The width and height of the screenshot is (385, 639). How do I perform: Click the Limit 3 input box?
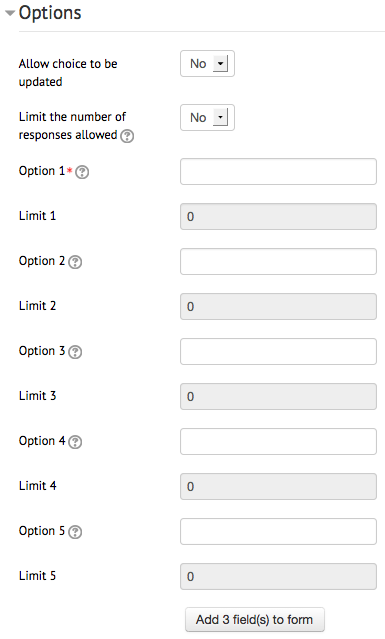tap(278, 397)
